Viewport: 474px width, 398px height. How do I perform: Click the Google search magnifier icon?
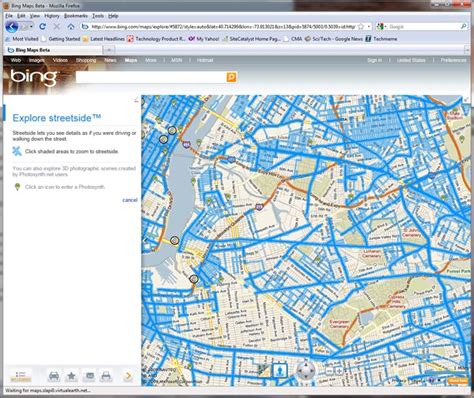pyautogui.click(x=464, y=26)
